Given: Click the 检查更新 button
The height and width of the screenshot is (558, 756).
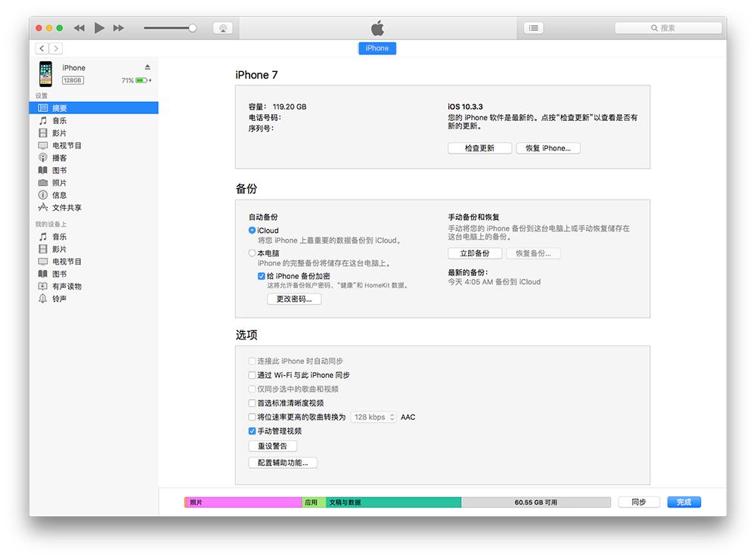Looking at the screenshot, I should (480, 148).
